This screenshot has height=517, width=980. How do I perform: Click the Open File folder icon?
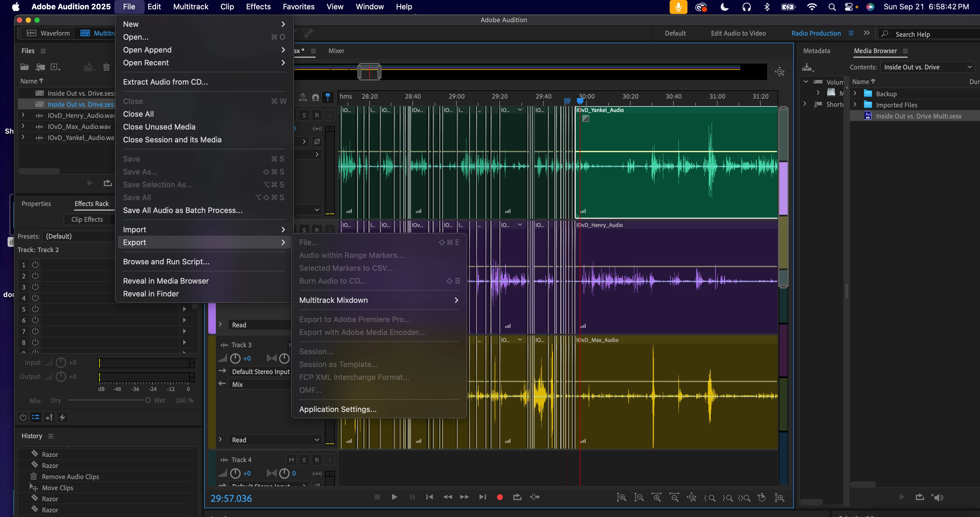pyautogui.click(x=24, y=67)
